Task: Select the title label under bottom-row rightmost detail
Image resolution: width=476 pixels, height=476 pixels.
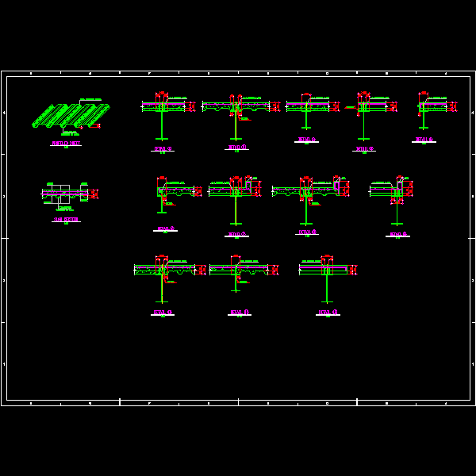Action: tap(328, 313)
